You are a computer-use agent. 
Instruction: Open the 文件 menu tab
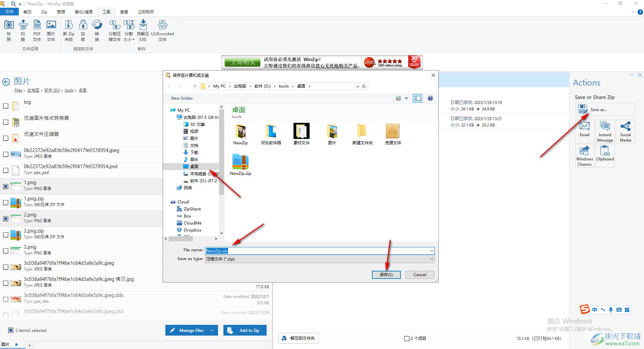[x=9, y=12]
